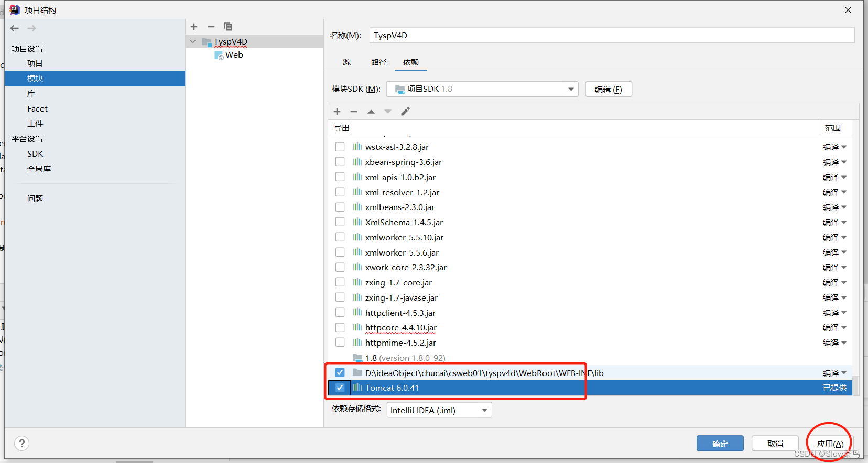This screenshot has height=463, width=868.
Task: Click the 应用(A) Apply button
Action: click(830, 444)
